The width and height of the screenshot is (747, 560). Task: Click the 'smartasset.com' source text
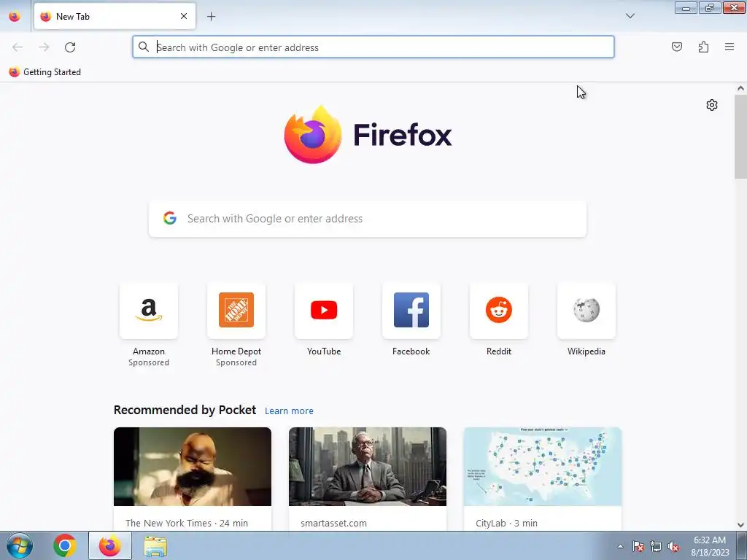point(333,523)
